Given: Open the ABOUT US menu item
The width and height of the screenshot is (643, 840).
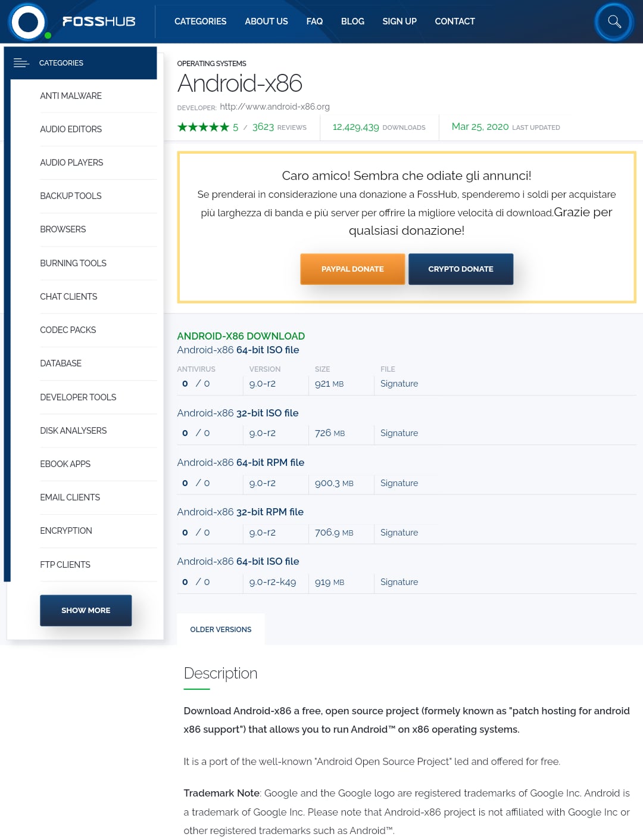Looking at the screenshot, I should click(x=266, y=21).
